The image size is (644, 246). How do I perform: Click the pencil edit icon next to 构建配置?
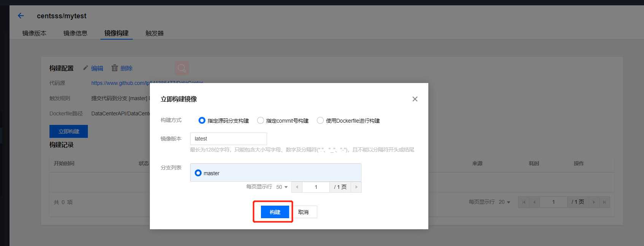point(86,68)
